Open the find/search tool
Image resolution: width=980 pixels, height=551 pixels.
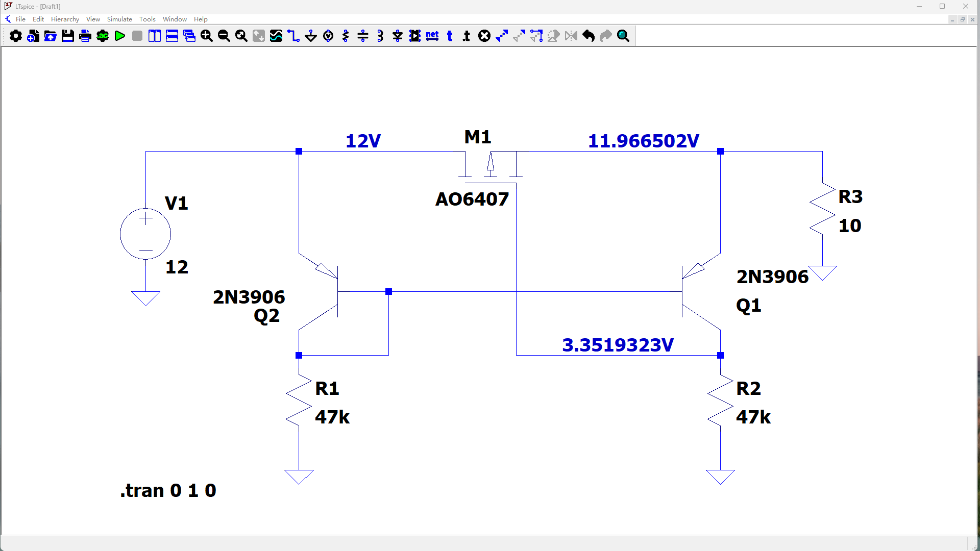tap(623, 36)
